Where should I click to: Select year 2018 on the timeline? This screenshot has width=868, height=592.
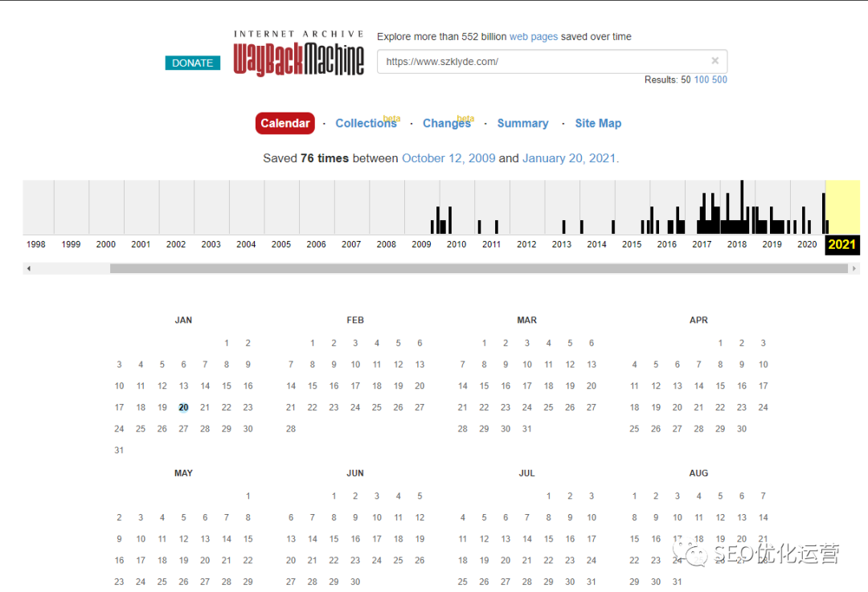coord(737,244)
